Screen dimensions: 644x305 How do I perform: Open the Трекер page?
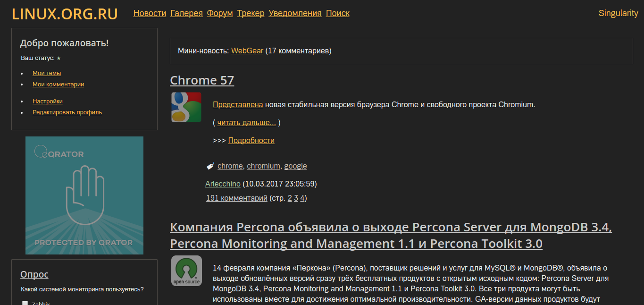click(251, 13)
